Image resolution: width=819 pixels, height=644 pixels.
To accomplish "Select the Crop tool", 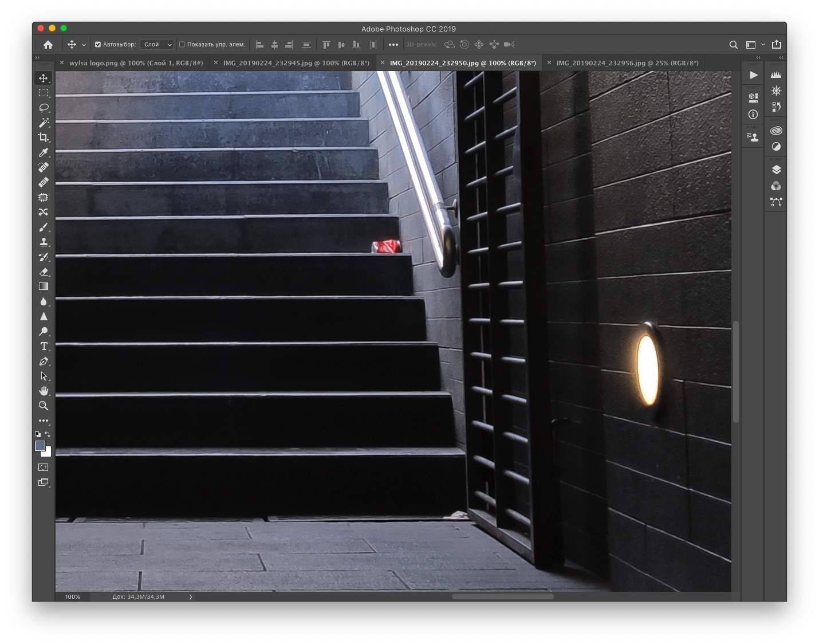I will (x=44, y=138).
